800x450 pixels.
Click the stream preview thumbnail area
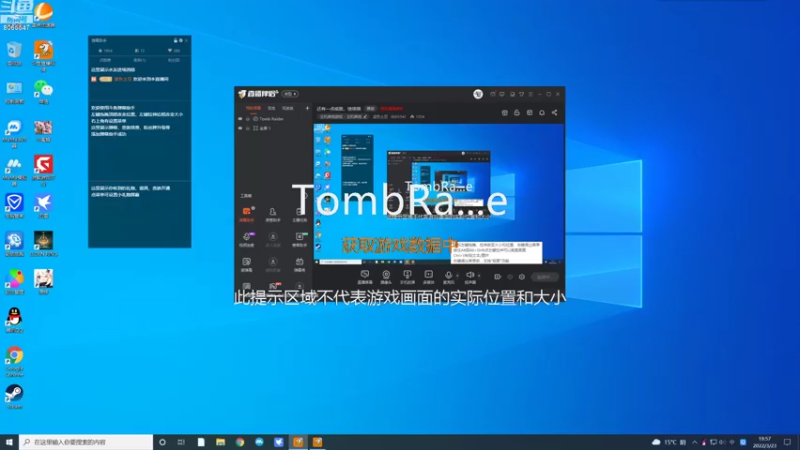439,194
